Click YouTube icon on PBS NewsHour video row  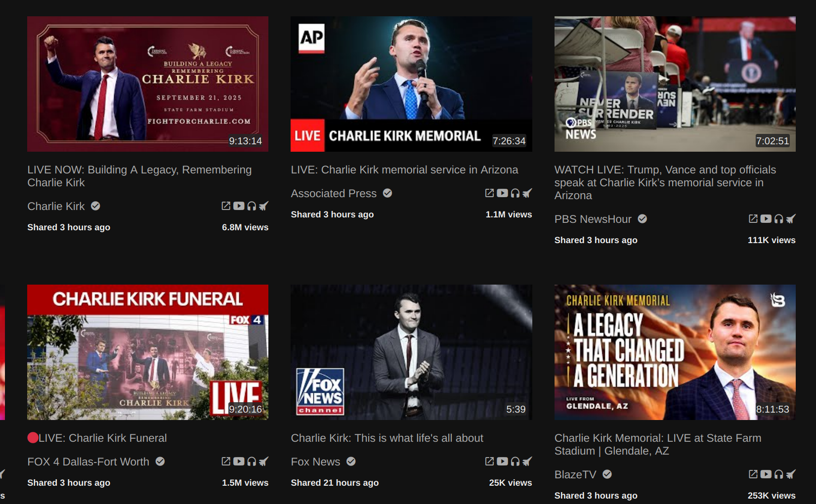pos(766,219)
